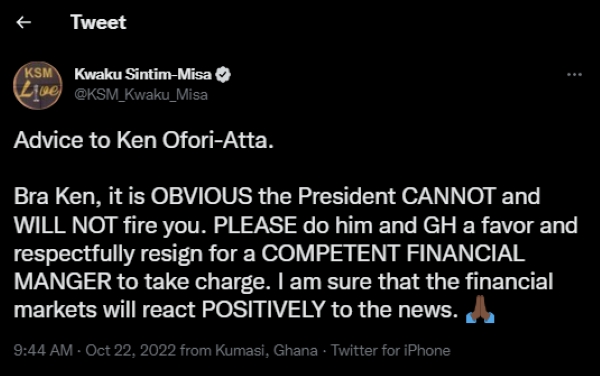Click the 9:44 AM timestamp
The image size is (600, 376).
[43, 350]
